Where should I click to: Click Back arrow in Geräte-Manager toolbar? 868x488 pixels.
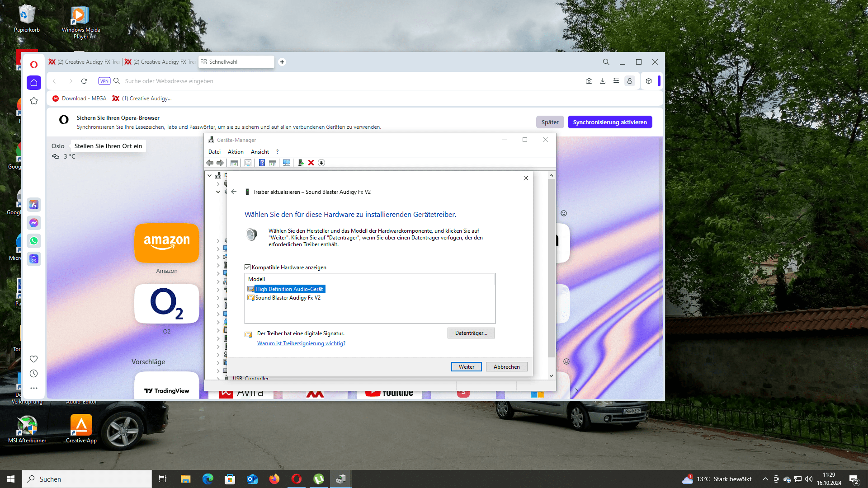(x=210, y=163)
